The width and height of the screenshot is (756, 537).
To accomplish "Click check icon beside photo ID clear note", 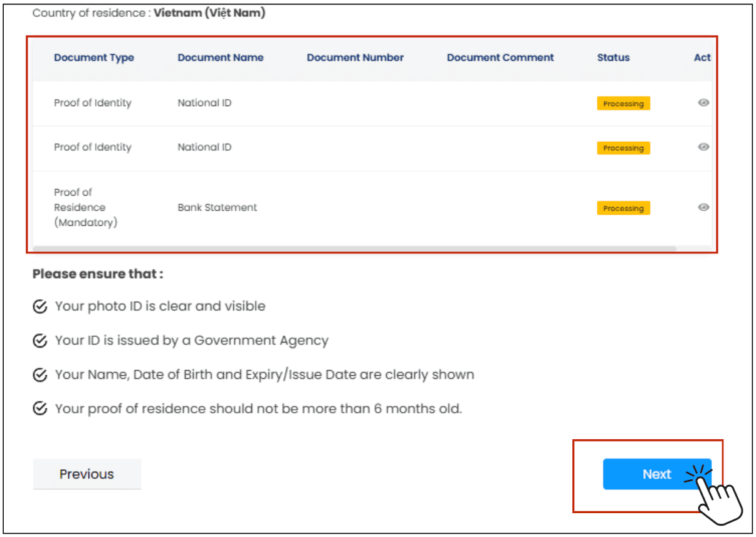I will [39, 307].
